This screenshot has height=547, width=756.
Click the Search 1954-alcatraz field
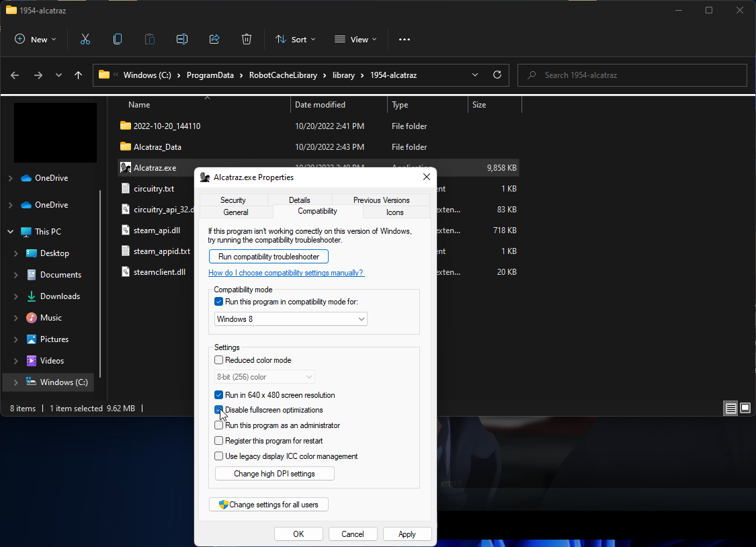coord(632,75)
